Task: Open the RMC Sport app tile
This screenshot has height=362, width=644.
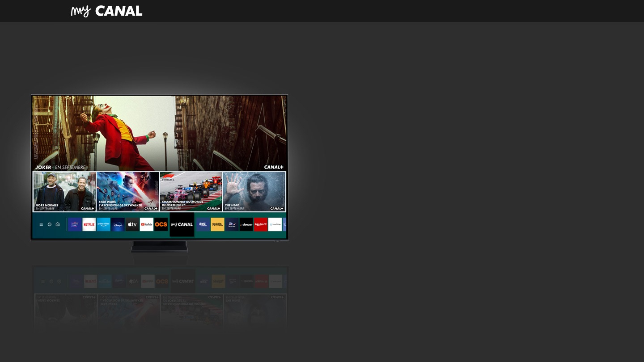Action: tap(203, 224)
